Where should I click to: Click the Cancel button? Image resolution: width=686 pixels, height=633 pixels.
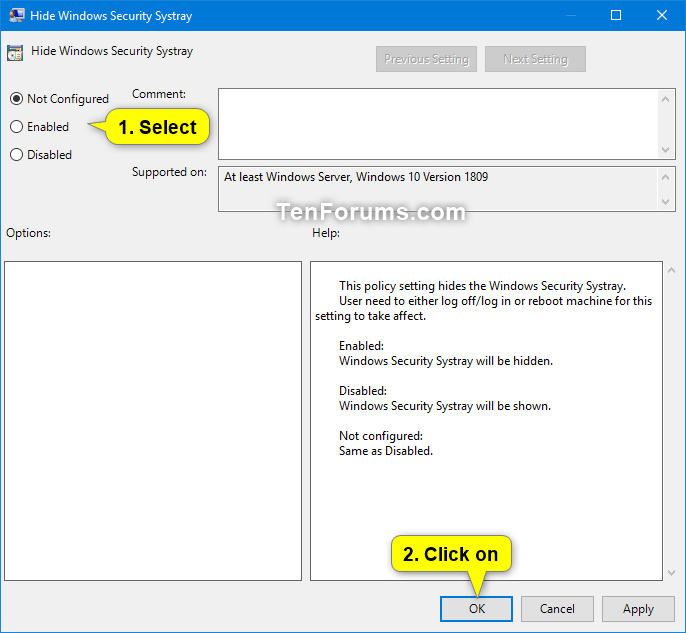tap(557, 609)
